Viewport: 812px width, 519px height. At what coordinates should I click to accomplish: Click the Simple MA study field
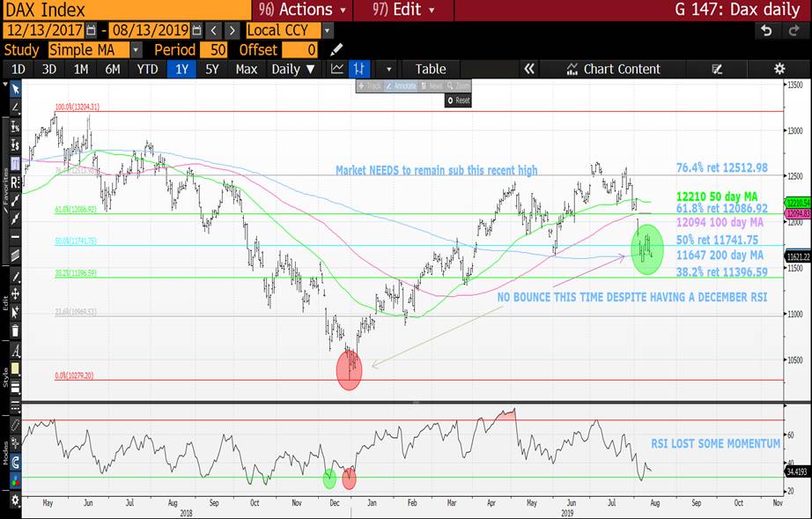click(89, 49)
